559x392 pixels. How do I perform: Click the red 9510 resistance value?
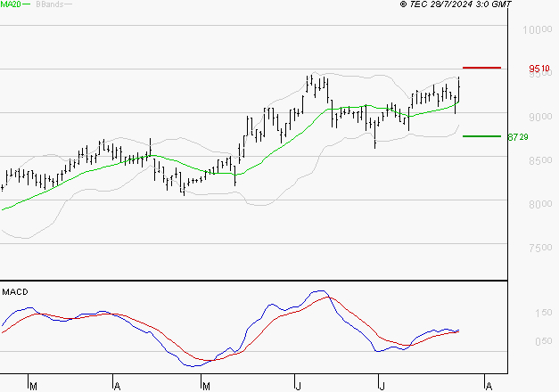pos(539,68)
